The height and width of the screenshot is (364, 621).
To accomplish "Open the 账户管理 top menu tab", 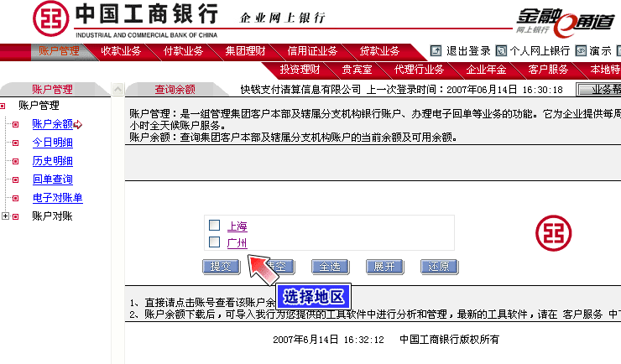I will click(59, 51).
